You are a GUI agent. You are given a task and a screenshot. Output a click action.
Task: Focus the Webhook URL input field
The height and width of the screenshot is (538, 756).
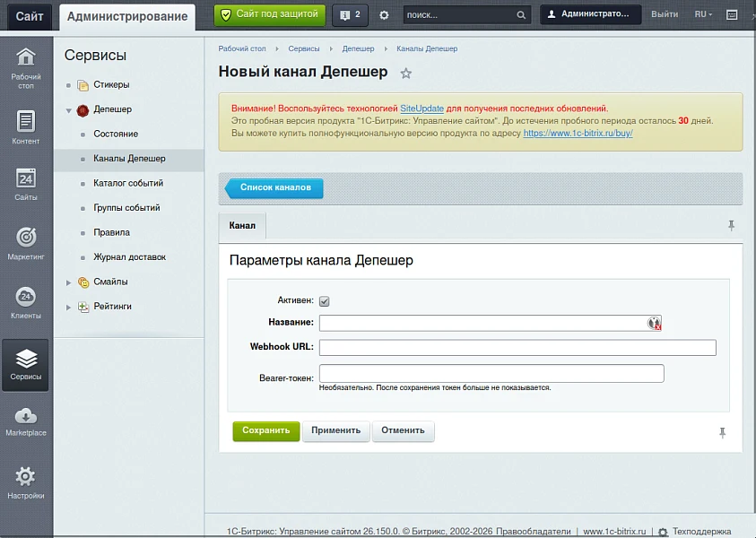pos(517,348)
